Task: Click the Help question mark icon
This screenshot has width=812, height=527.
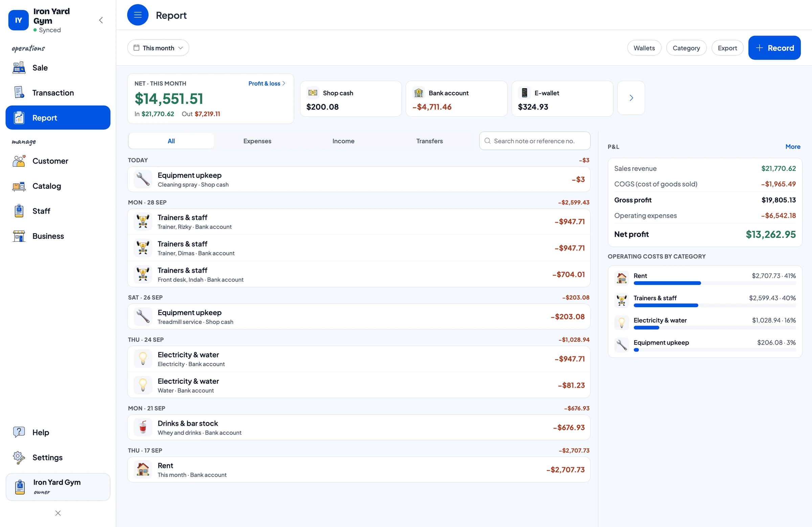Action: click(x=19, y=432)
